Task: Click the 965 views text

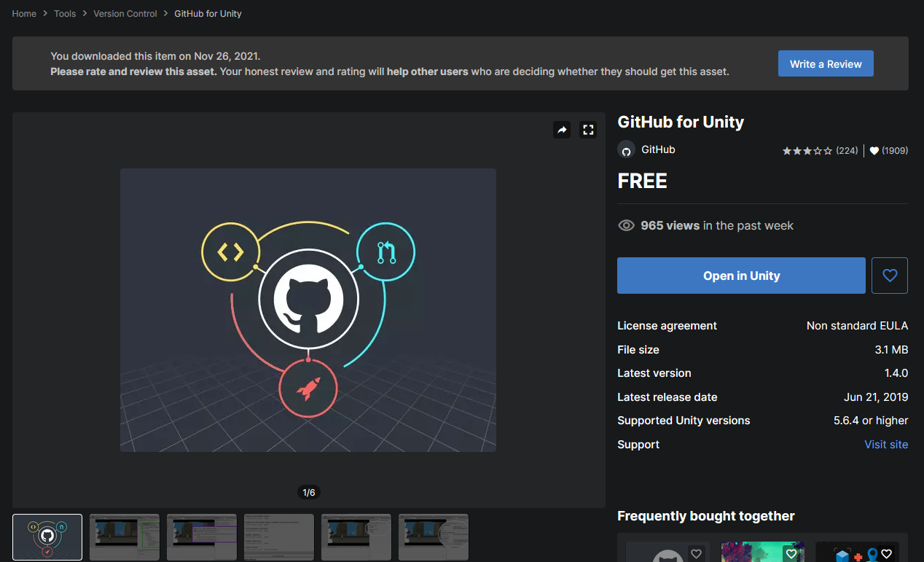Action: 670,226
